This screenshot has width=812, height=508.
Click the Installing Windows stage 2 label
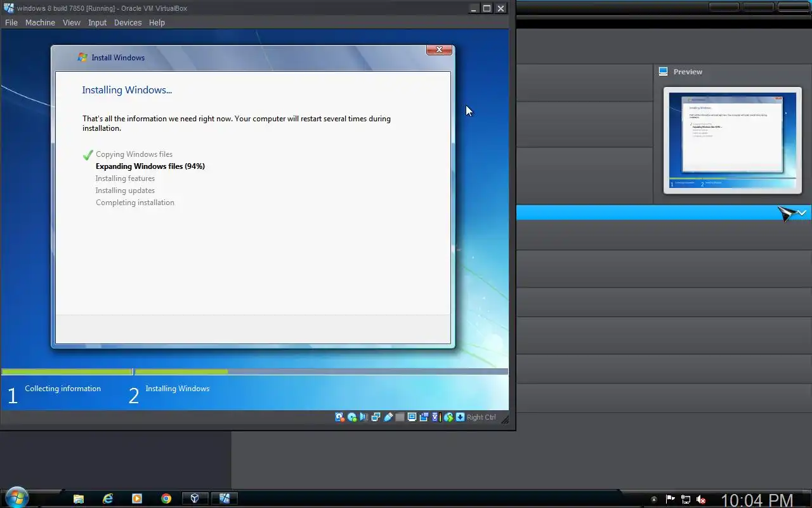177,389
